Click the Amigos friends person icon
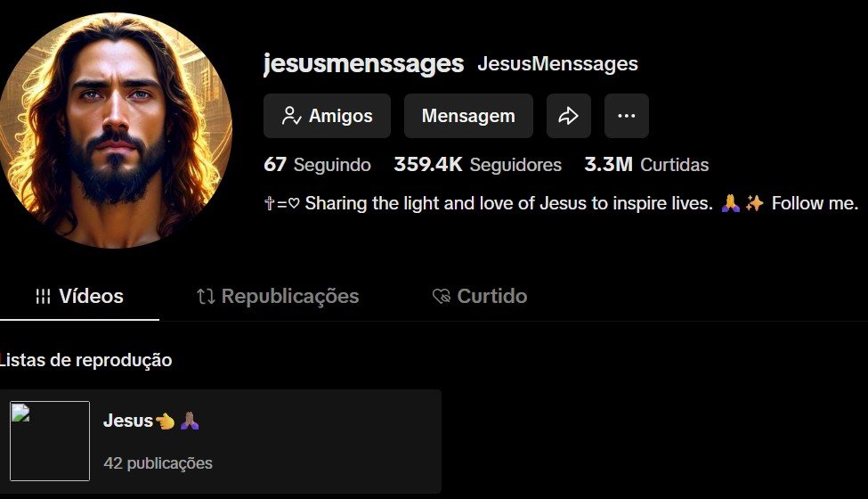The width and height of the screenshot is (868, 499). click(291, 116)
